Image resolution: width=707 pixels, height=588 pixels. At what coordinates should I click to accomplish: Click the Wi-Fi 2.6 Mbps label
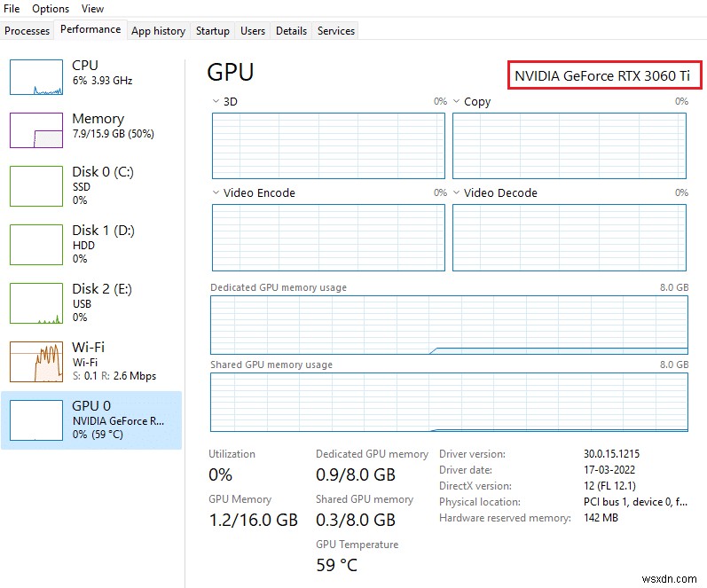pos(114,361)
